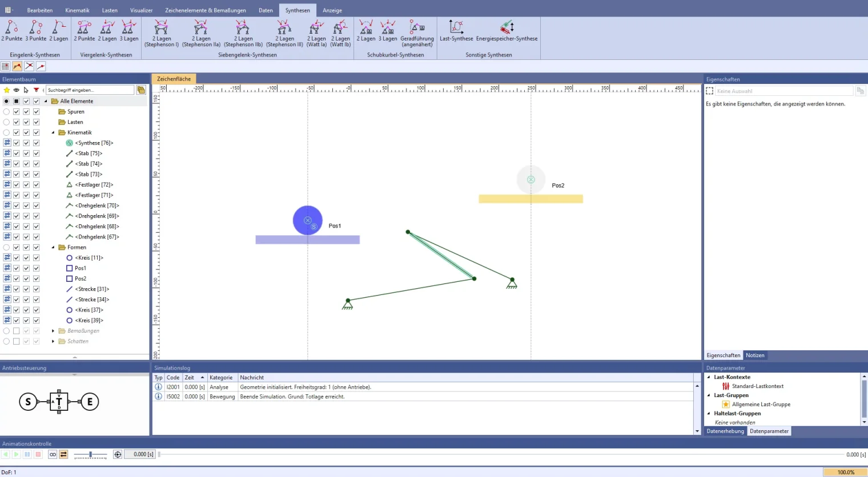Switch to the Visualizer ribbon tab

[x=141, y=10]
